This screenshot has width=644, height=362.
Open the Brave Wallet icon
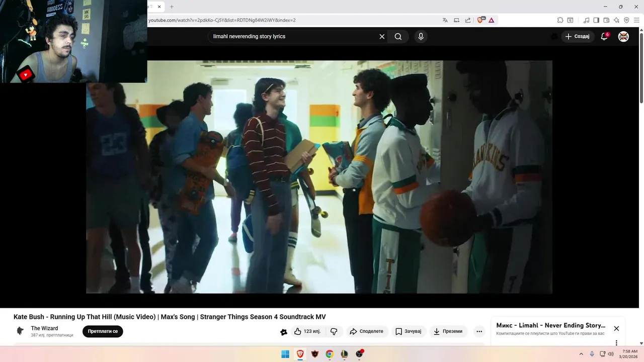(606, 20)
